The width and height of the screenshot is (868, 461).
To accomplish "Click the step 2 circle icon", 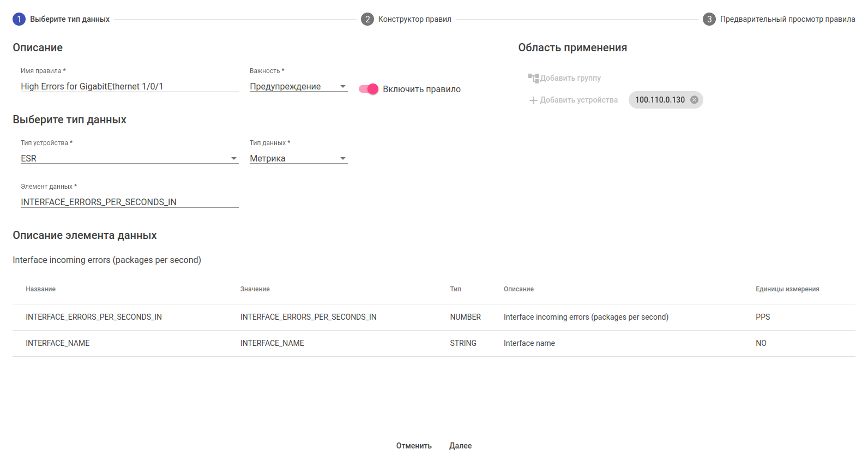I will pyautogui.click(x=367, y=19).
